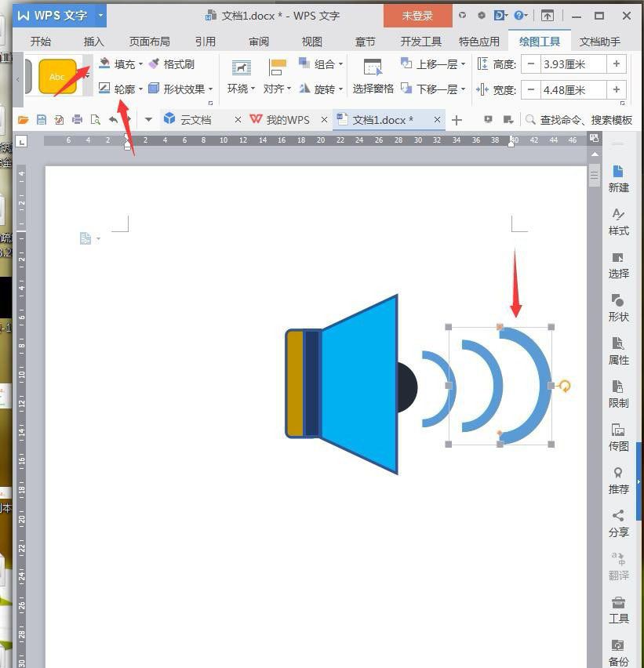Open the 插入 (Insert) ribbon tab
The height and width of the screenshot is (668, 644).
tap(94, 42)
